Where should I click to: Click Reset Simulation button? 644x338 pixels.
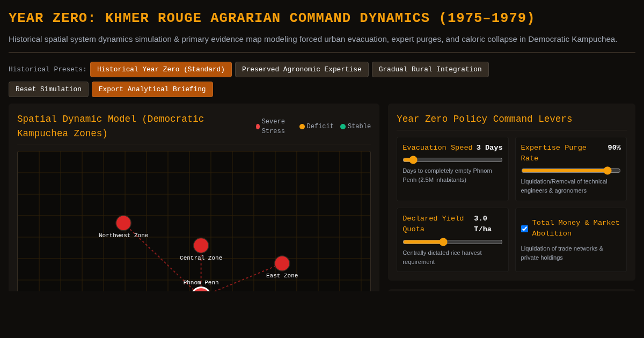coord(48,89)
